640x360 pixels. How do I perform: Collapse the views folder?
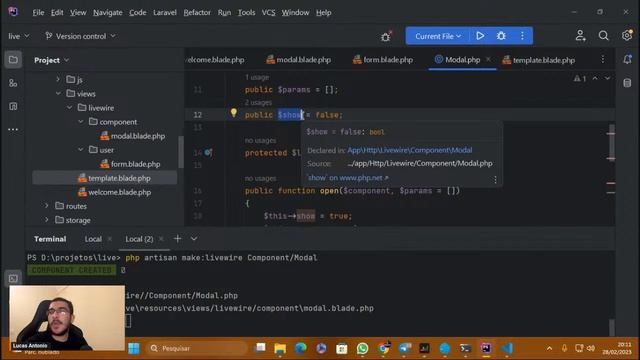tap(58, 93)
